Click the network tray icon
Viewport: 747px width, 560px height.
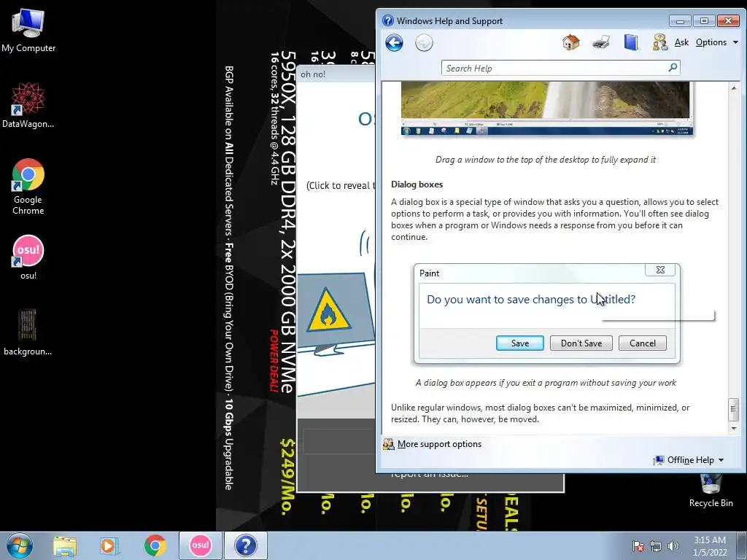[656, 546]
